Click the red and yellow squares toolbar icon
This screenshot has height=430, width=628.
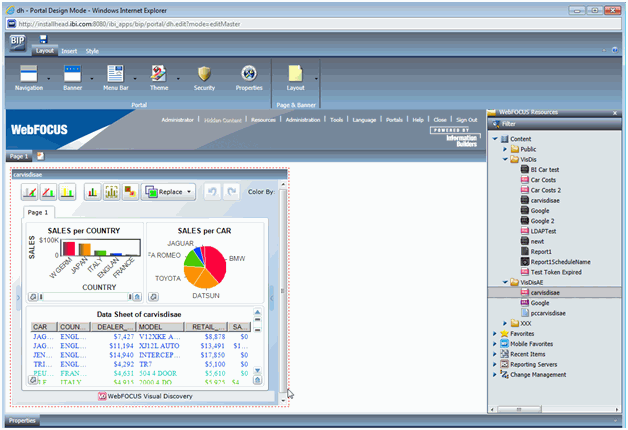pos(130,192)
